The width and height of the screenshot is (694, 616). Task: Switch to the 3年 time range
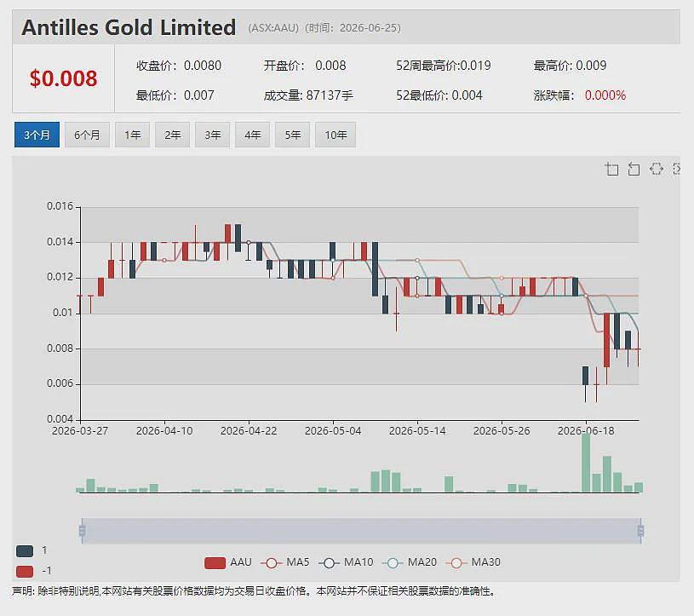(212, 135)
